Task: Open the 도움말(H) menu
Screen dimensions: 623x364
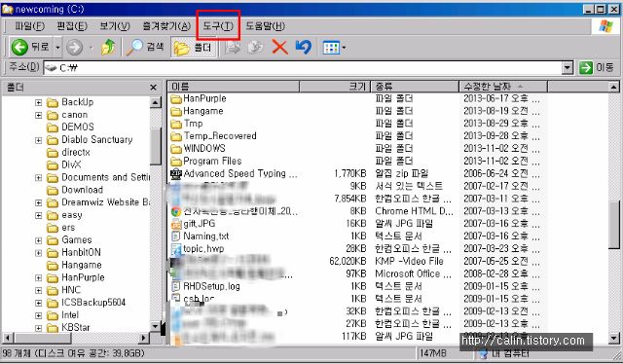Action: [265, 26]
